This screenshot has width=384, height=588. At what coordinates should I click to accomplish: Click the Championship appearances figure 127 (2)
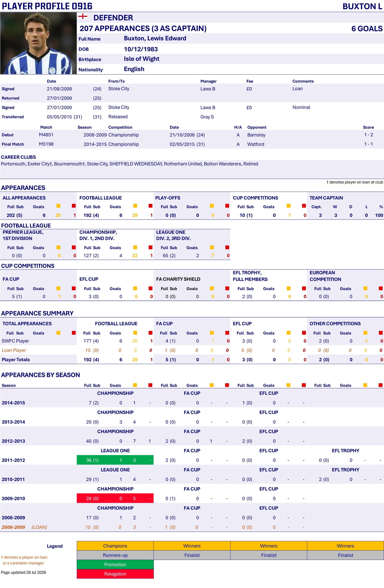click(91, 255)
